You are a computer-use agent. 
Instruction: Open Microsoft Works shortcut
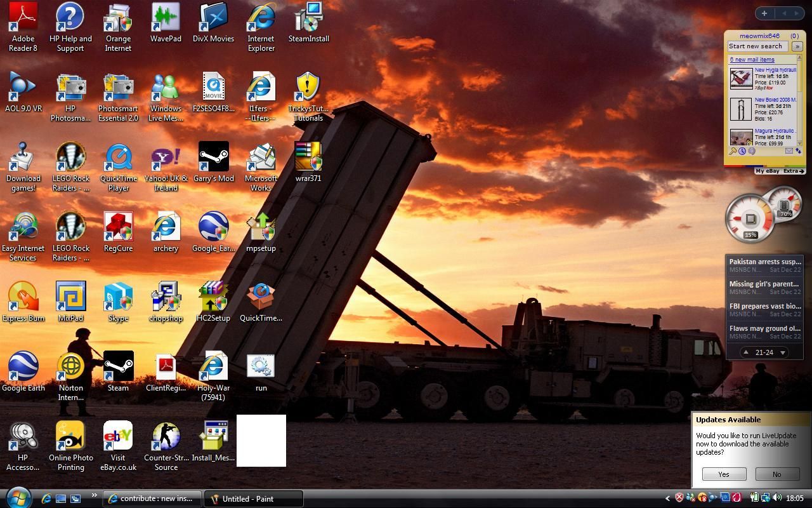pyautogui.click(x=261, y=167)
